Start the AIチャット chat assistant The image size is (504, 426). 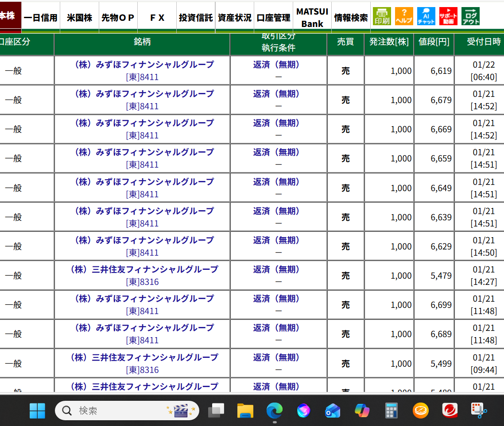[426, 16]
